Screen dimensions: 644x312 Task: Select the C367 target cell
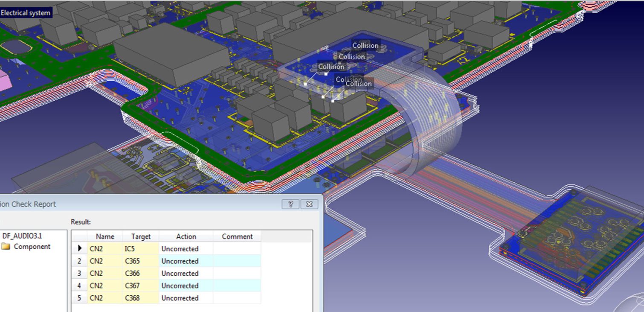point(141,286)
